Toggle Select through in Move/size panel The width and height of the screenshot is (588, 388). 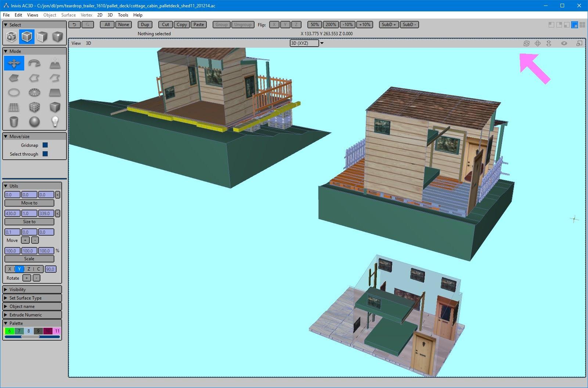click(45, 154)
